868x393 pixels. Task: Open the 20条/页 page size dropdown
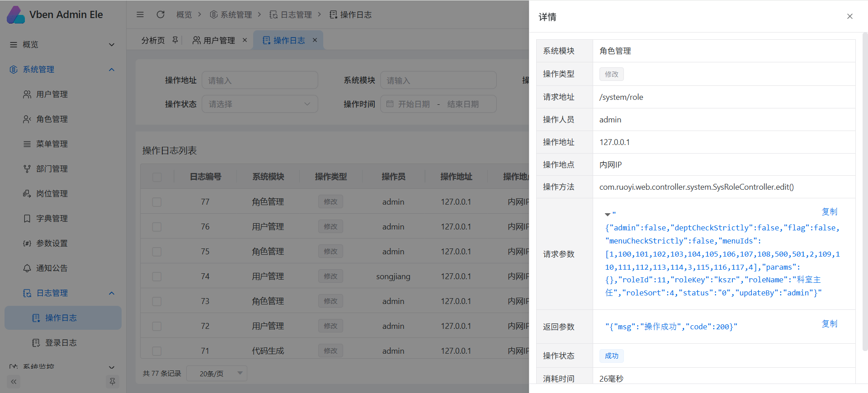217,374
